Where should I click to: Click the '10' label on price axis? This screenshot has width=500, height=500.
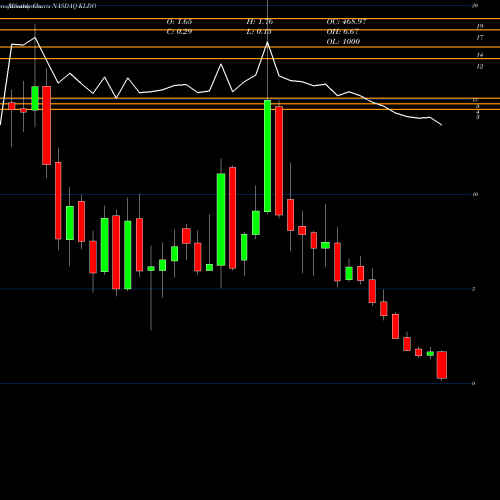pyautogui.click(x=475, y=194)
